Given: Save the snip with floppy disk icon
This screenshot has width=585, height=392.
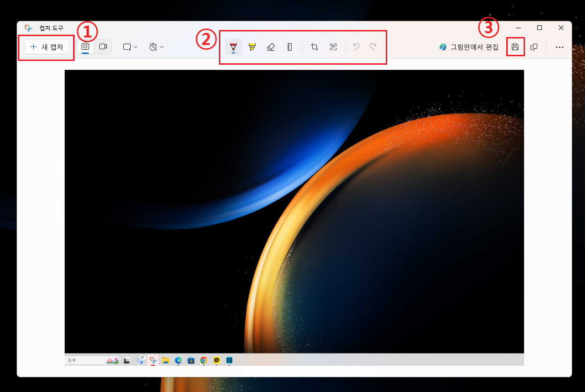Looking at the screenshot, I should 515,47.
